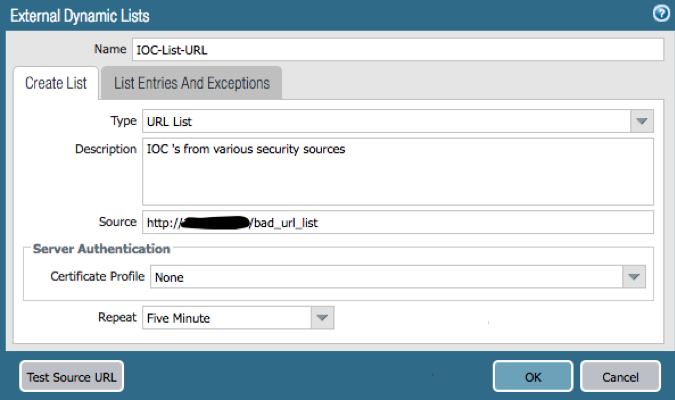Click the Certificate Profile label text
The height and width of the screenshot is (400, 675).
pyautogui.click(x=97, y=276)
